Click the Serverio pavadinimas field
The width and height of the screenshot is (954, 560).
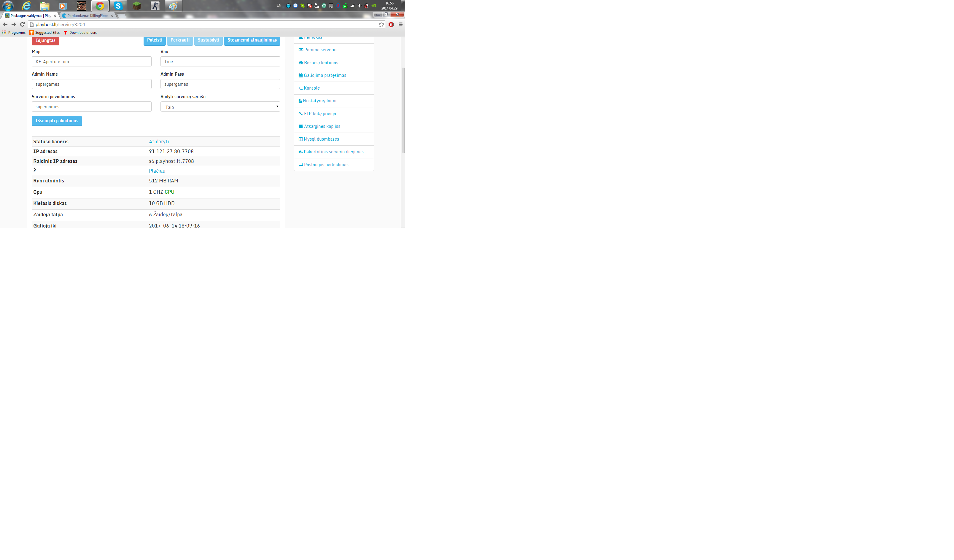pos(92,107)
